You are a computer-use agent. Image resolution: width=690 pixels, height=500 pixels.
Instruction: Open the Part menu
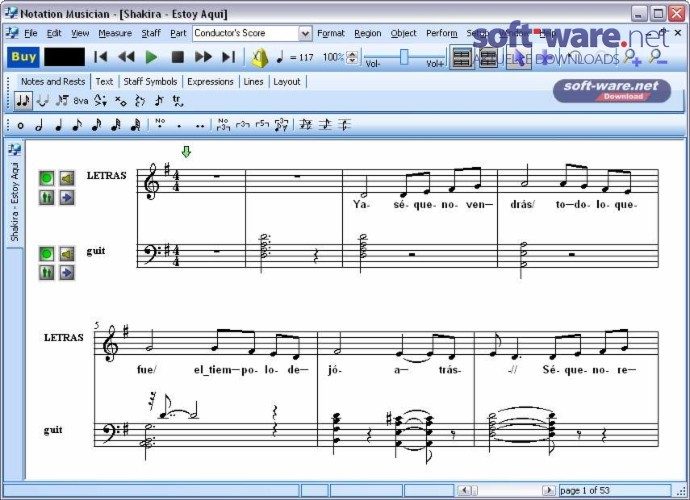coord(178,33)
